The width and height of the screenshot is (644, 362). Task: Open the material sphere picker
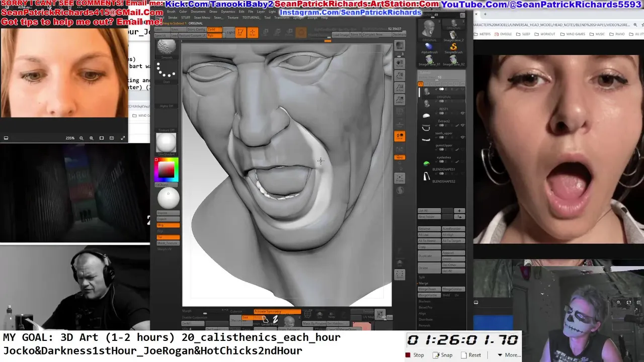[x=167, y=143]
